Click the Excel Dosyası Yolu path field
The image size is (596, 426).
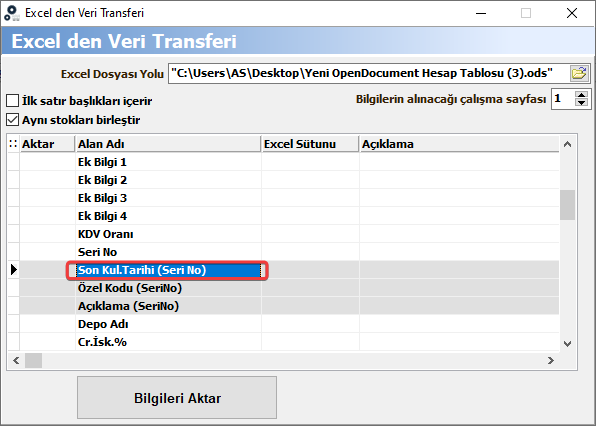[369, 73]
